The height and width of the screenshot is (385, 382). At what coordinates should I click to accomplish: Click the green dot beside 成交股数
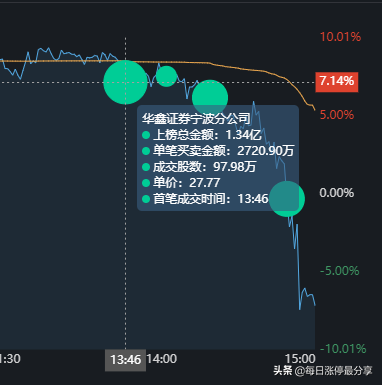click(146, 167)
